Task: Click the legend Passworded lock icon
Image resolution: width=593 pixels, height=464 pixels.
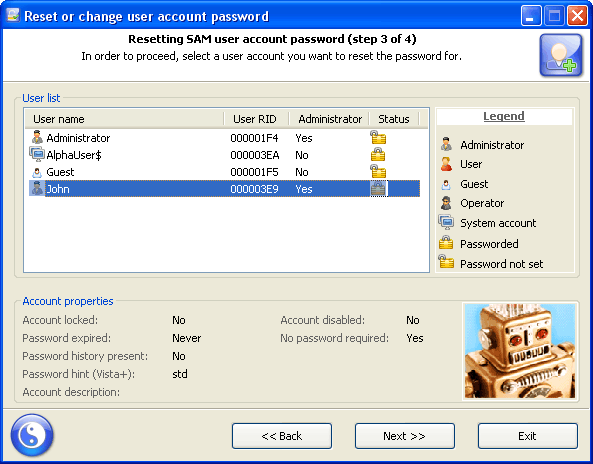Action: click(446, 242)
